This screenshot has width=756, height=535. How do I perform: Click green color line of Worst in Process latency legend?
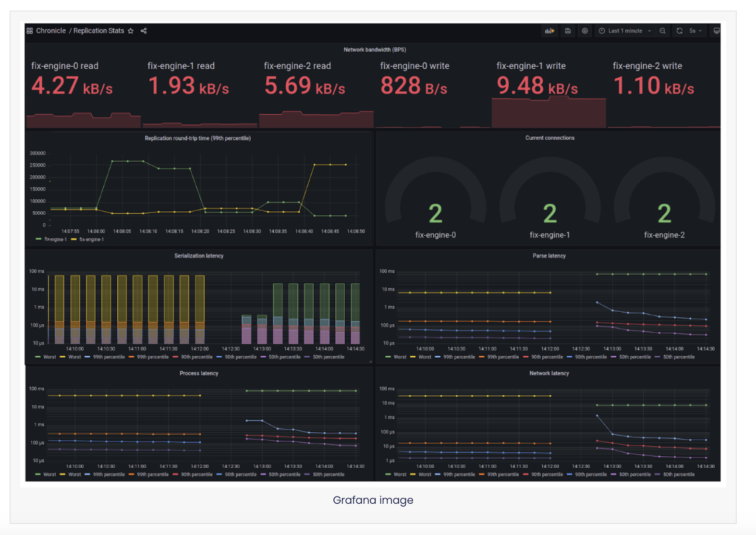pos(38,474)
